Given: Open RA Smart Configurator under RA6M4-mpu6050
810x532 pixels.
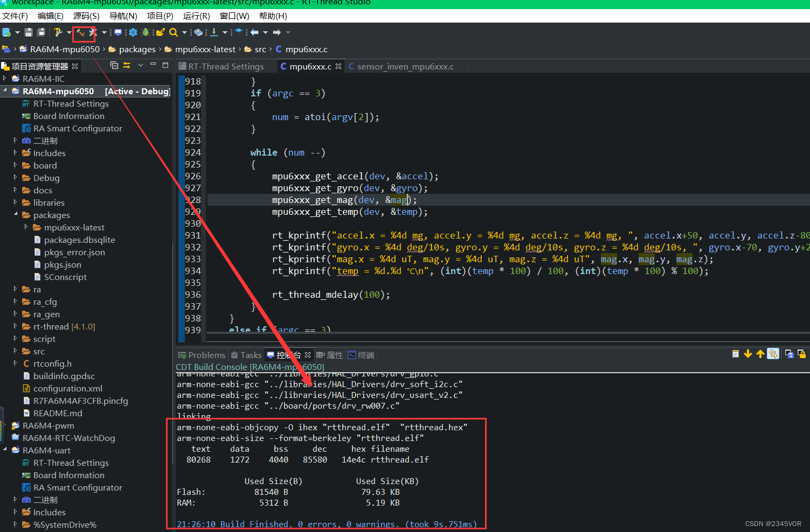Looking at the screenshot, I should [x=78, y=128].
